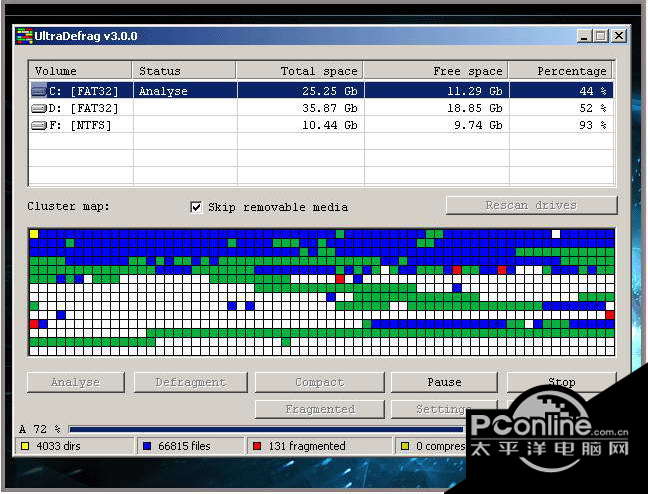Viewport: 648px width, 494px height.
Task: Click the A 72 % progress label
Action: 40,430
